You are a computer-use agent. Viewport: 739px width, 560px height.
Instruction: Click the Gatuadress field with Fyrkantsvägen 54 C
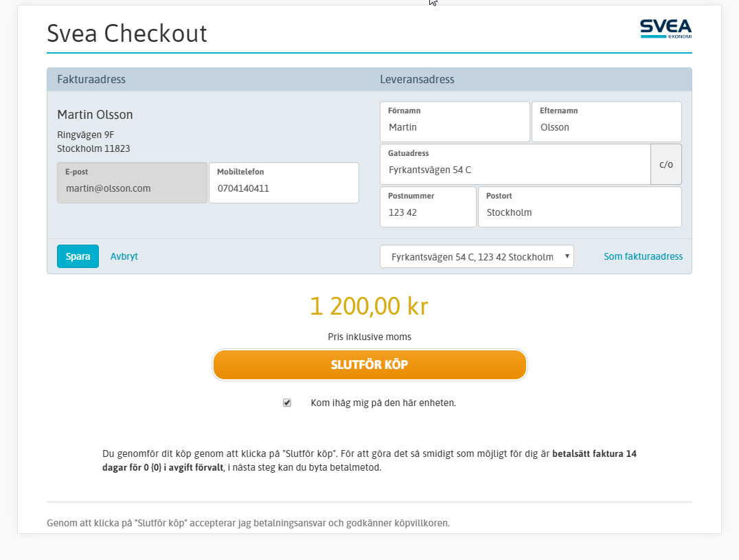click(515, 170)
